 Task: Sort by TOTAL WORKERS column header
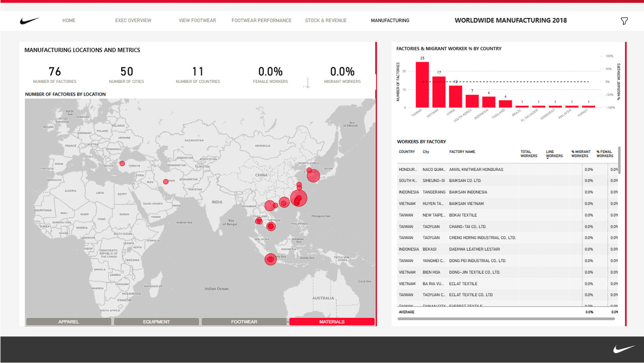tap(529, 154)
